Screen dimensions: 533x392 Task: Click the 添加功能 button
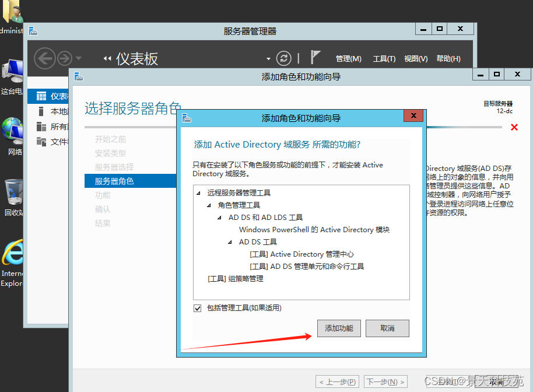point(339,328)
